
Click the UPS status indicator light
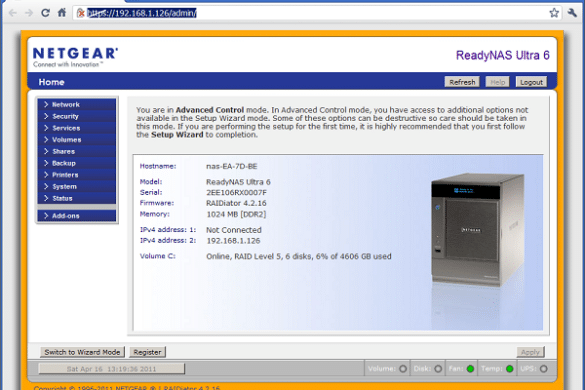[x=544, y=369]
